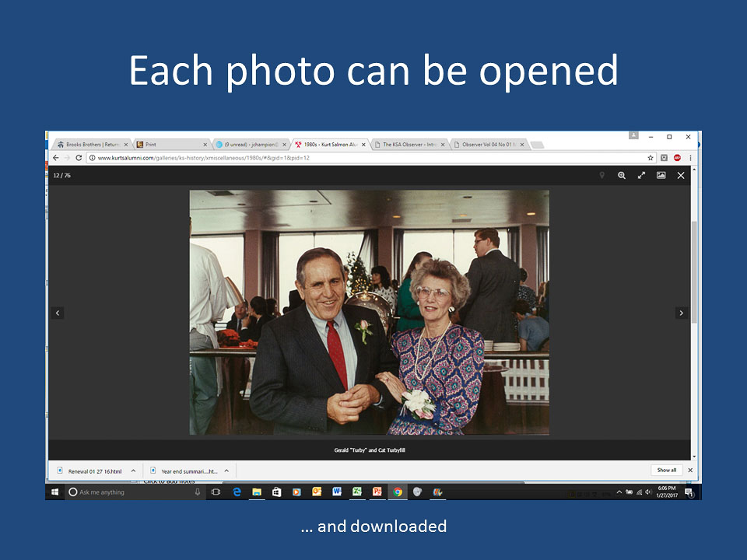Expand options for Year end summary download

[226, 471]
